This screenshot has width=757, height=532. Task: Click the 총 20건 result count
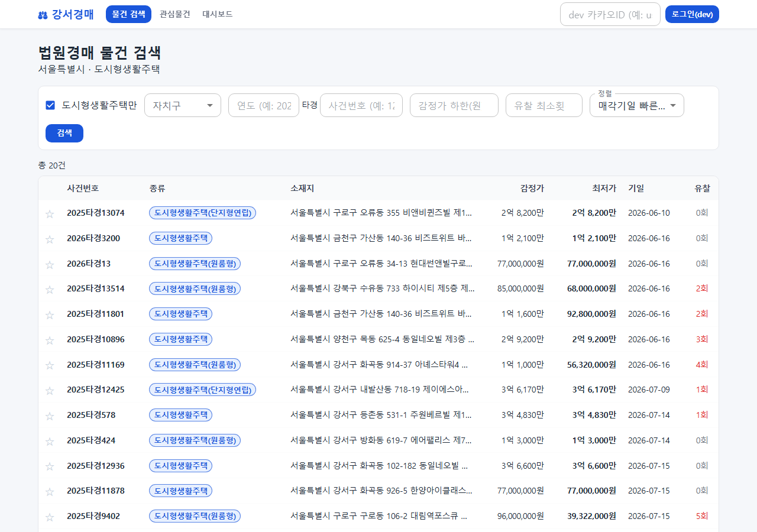coord(52,166)
